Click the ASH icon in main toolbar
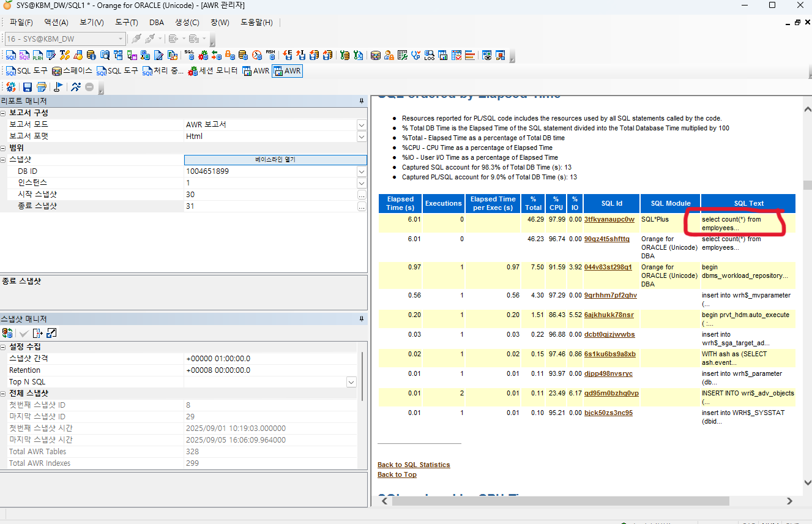The image size is (812, 524). tap(270, 55)
